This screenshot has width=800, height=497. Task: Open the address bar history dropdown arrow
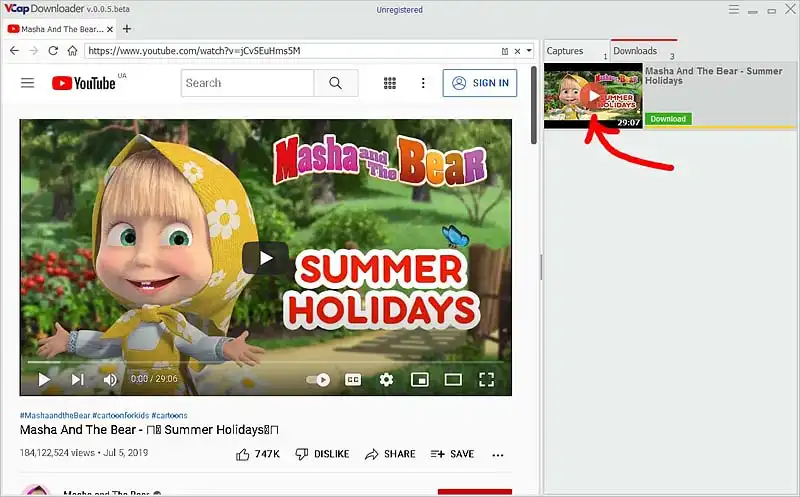click(x=529, y=51)
